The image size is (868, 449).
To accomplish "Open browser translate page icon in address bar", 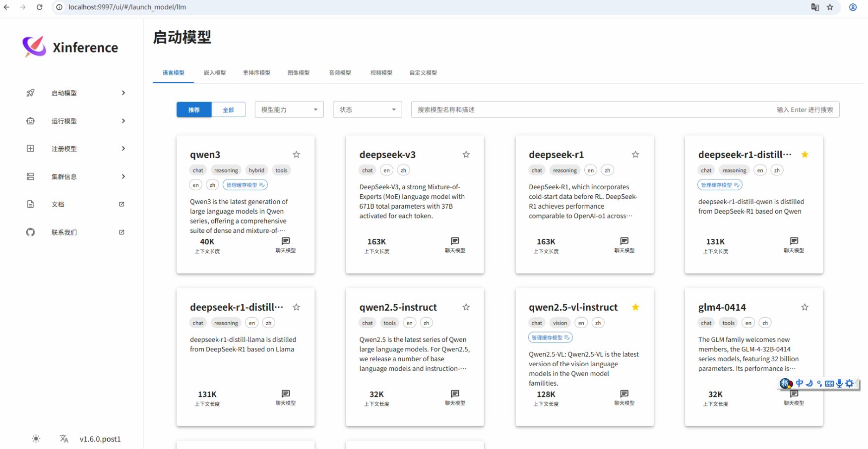I will tap(815, 7).
